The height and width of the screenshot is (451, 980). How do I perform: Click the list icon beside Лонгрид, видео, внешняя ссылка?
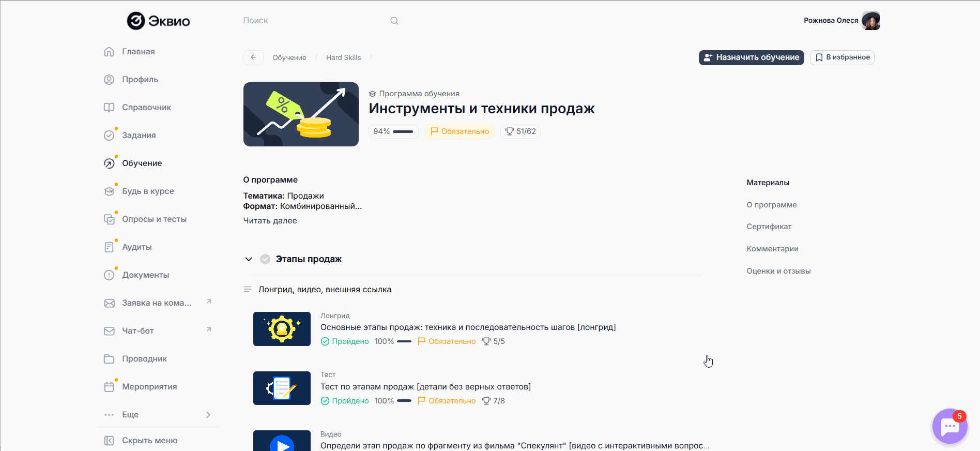[x=248, y=290]
